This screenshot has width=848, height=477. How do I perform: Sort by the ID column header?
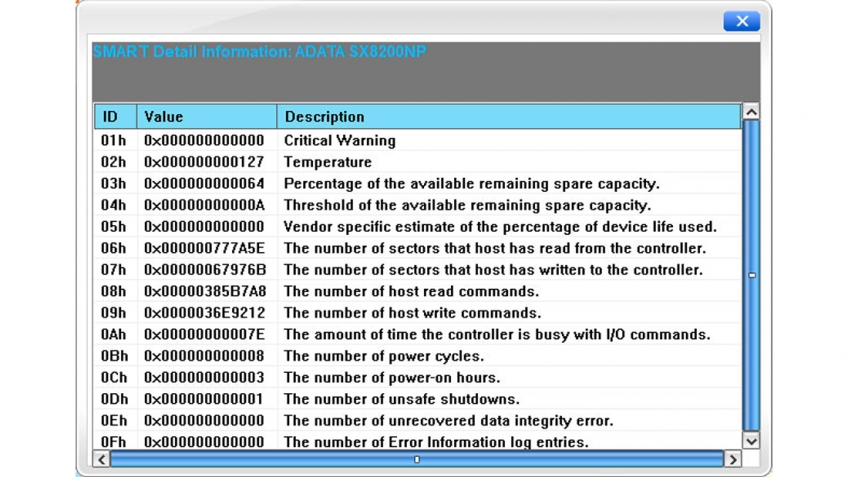point(116,116)
